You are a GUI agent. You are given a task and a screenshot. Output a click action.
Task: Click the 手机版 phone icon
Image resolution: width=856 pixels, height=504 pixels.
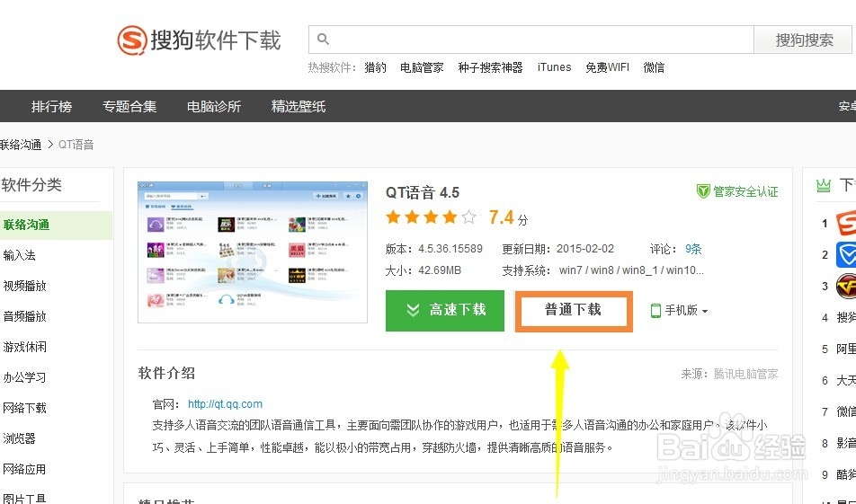coord(655,310)
